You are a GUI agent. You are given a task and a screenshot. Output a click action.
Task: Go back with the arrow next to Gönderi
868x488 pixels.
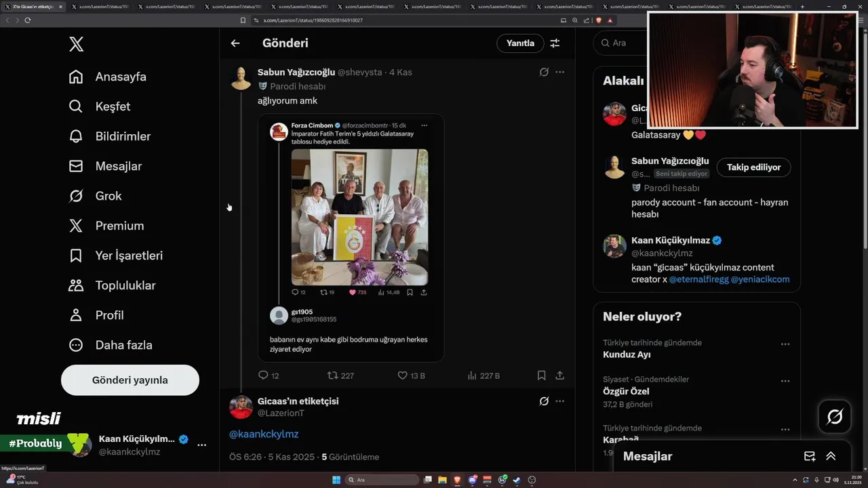click(235, 43)
